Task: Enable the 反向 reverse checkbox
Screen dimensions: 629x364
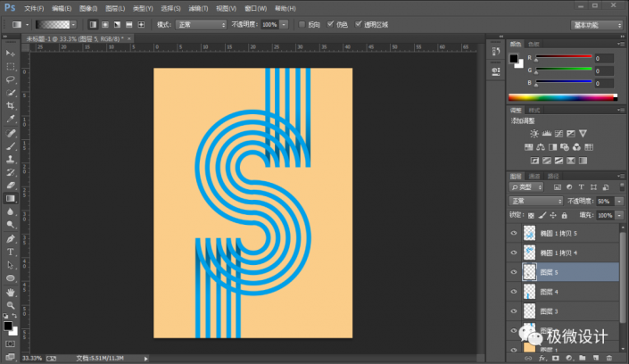Action: (x=302, y=24)
